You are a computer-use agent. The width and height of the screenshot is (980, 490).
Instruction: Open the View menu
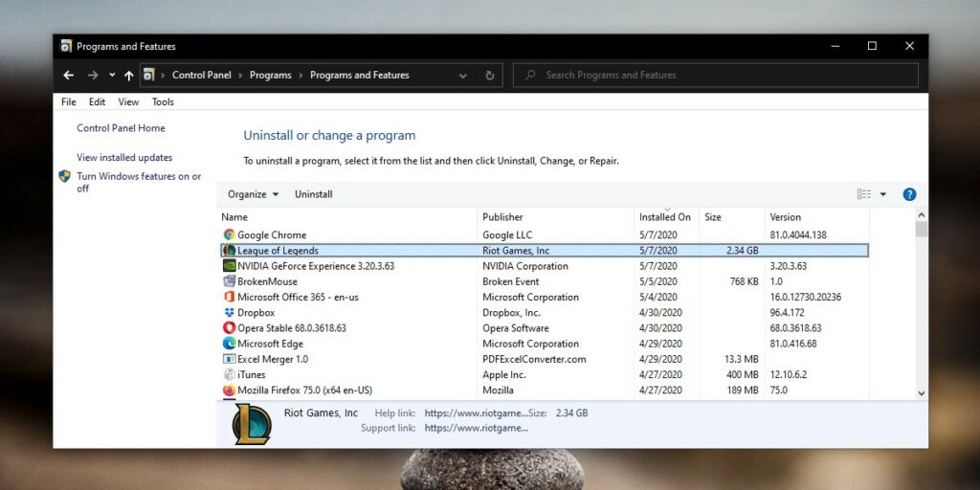[129, 101]
